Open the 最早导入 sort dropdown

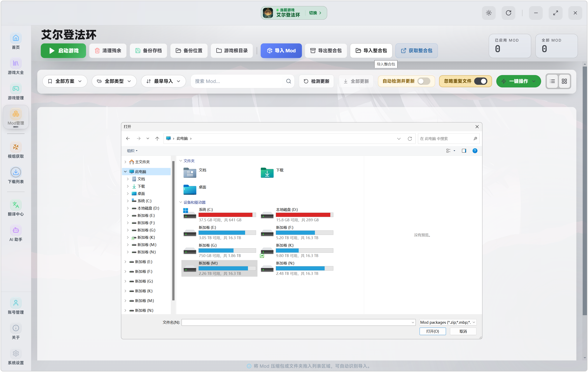coord(163,81)
